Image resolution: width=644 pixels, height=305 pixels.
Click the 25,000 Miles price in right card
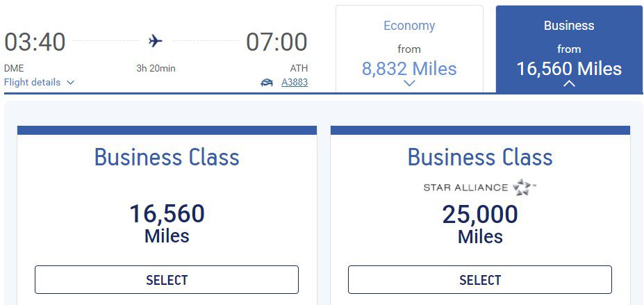pos(480,224)
